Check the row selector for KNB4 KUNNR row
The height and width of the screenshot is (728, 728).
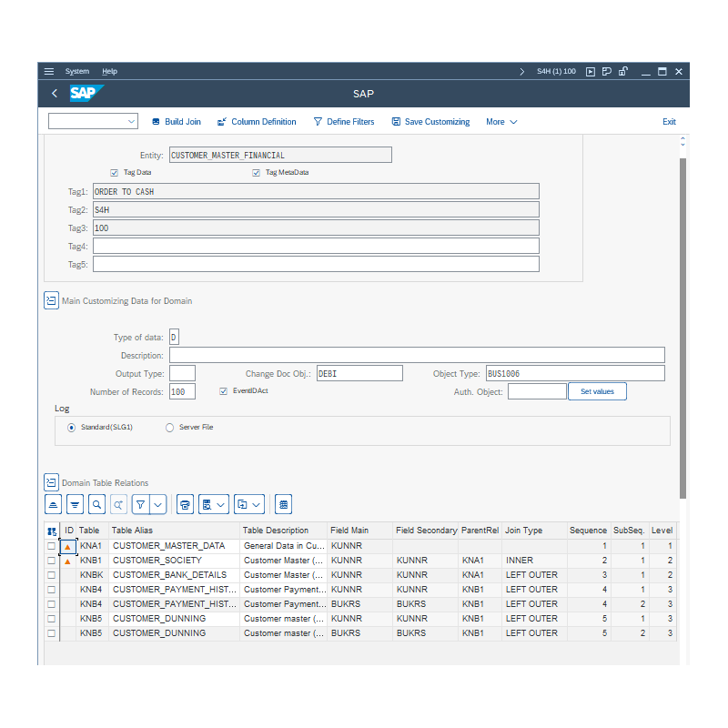(x=52, y=590)
